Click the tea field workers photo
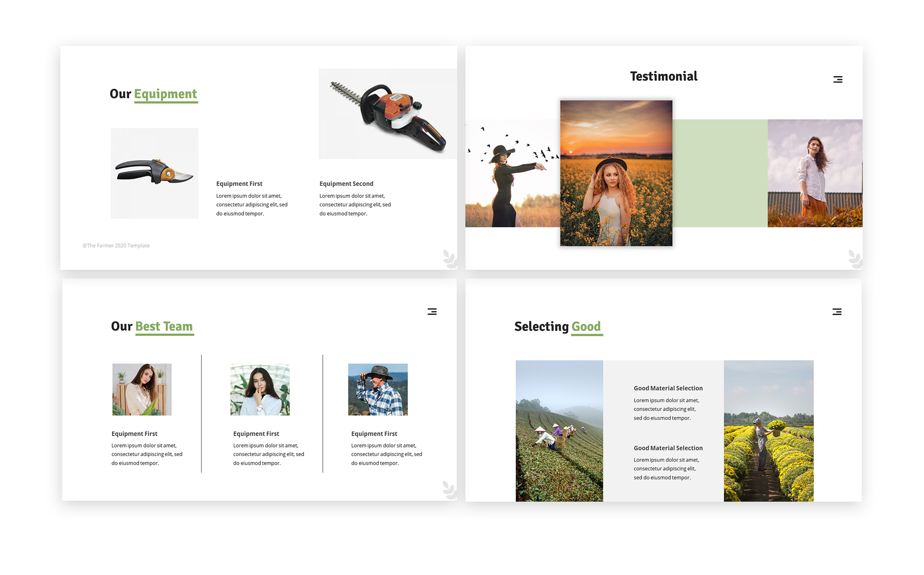924x575 pixels. click(559, 431)
